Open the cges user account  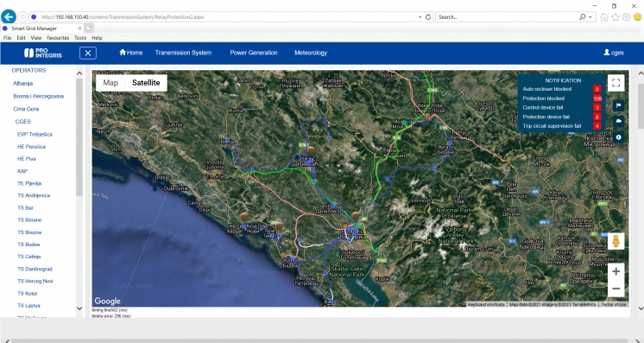614,53
